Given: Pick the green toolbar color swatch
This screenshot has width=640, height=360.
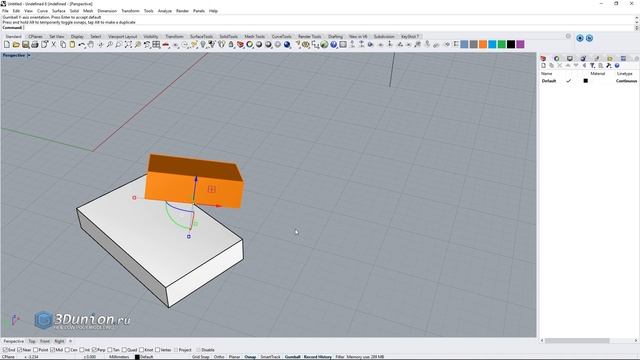Looking at the screenshot, I should click(x=502, y=44).
